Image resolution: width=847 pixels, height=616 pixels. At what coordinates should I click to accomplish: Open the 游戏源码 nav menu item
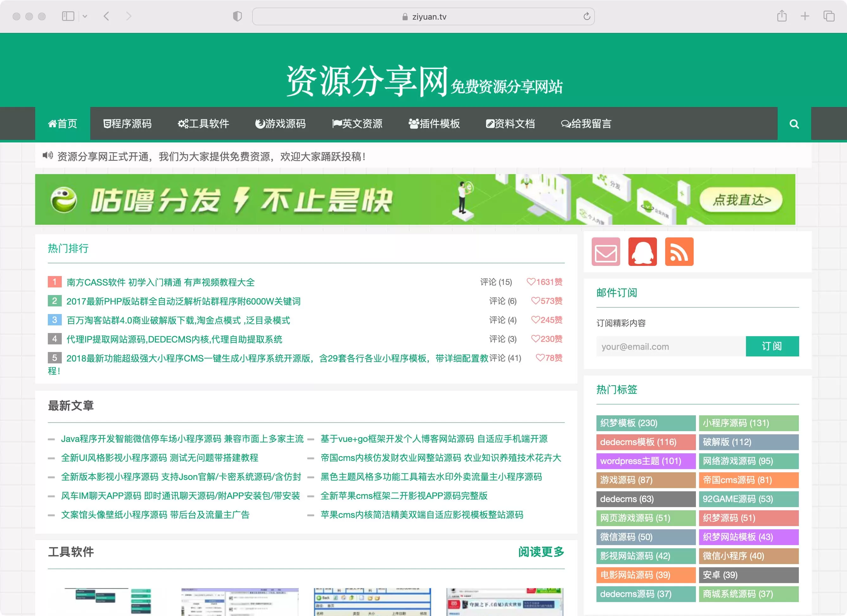point(280,124)
